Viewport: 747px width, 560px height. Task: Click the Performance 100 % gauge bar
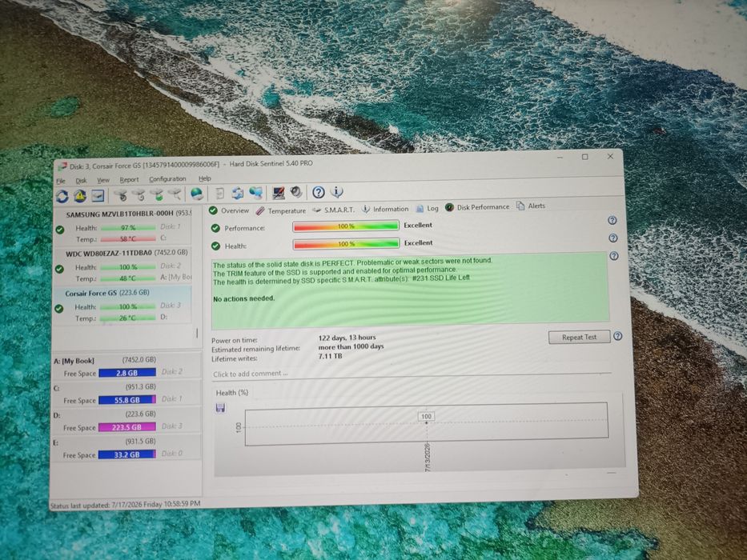(x=346, y=226)
